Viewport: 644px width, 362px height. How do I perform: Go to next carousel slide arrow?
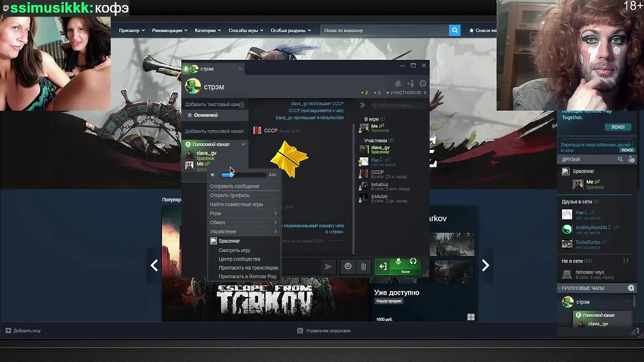click(486, 265)
